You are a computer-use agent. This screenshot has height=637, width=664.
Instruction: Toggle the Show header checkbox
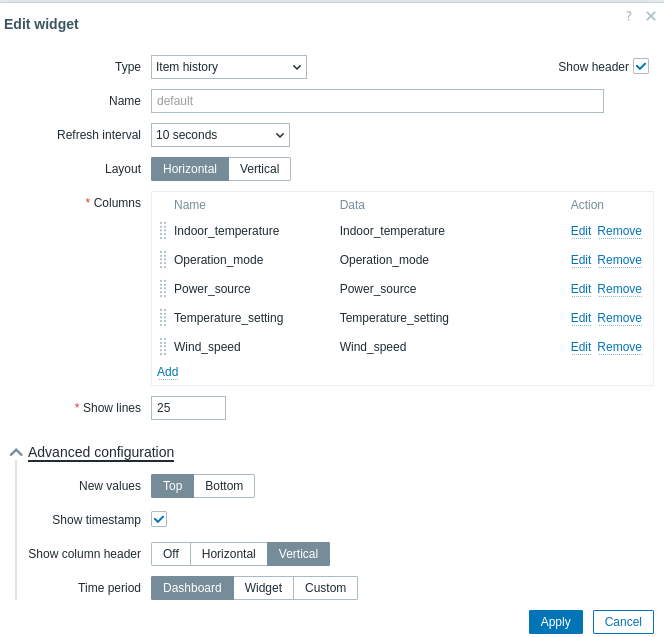pyautogui.click(x=641, y=67)
